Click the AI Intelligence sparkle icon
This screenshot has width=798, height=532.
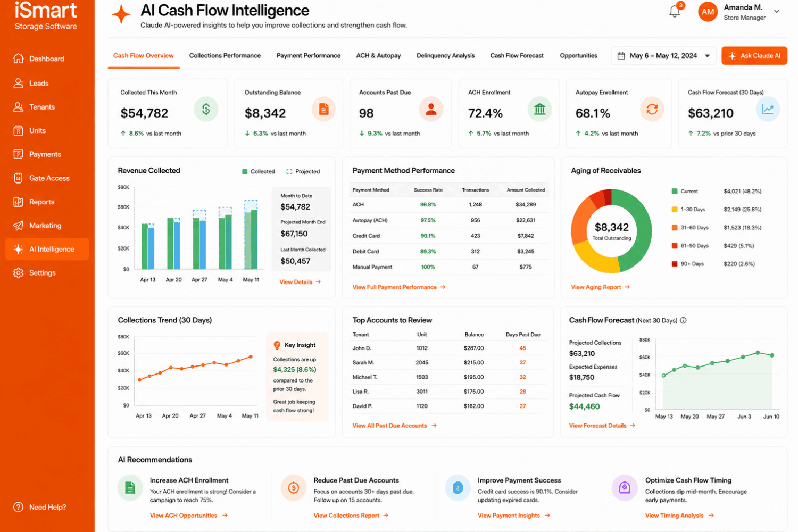pyautogui.click(x=19, y=249)
